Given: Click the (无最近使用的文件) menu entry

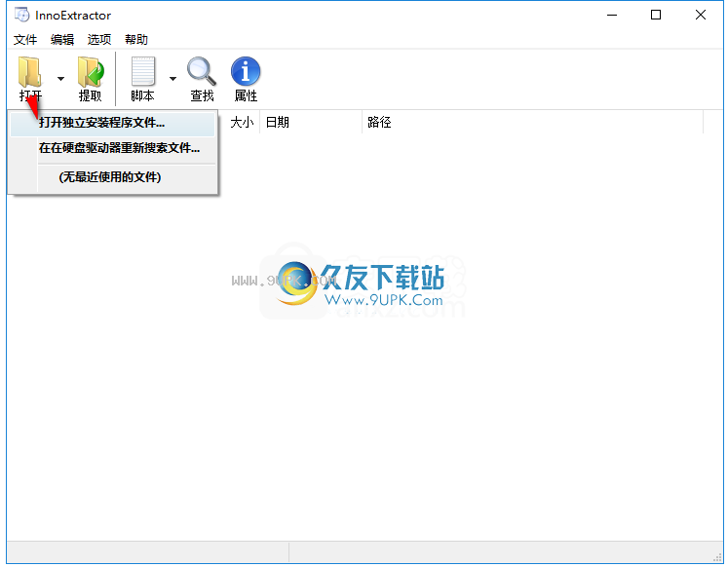Looking at the screenshot, I should point(112,176).
